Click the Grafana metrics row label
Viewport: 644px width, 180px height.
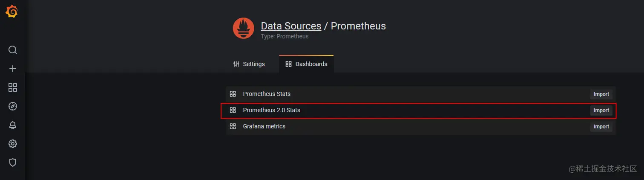264,126
